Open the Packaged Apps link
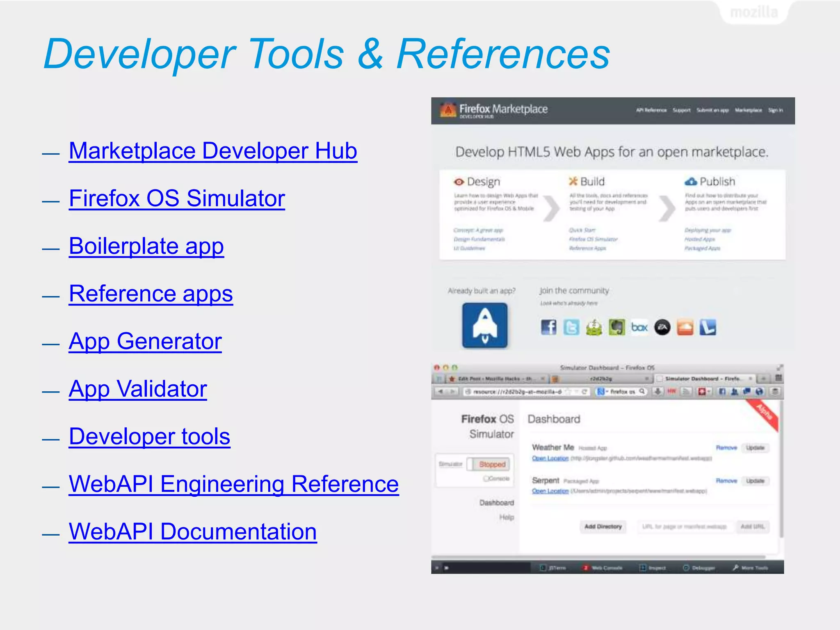 point(702,248)
